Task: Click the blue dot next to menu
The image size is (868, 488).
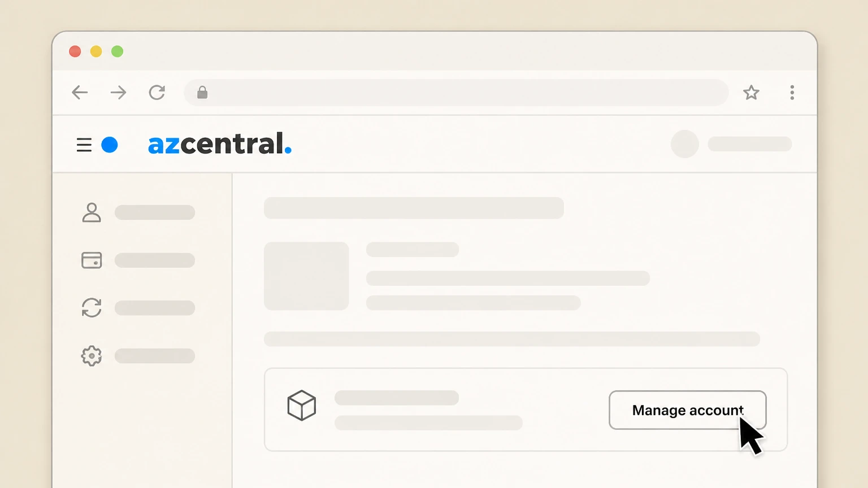Action: pos(110,145)
